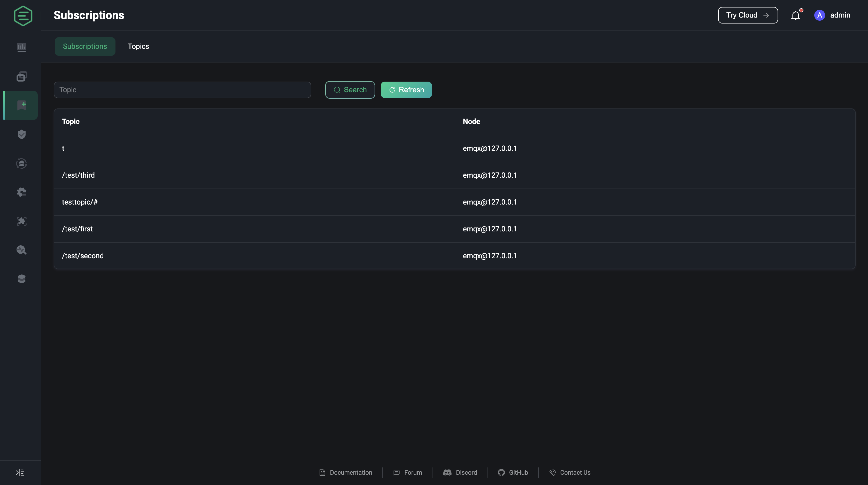Open the Monitoring dashboard icon
The width and height of the screenshot is (868, 485).
[21, 47]
